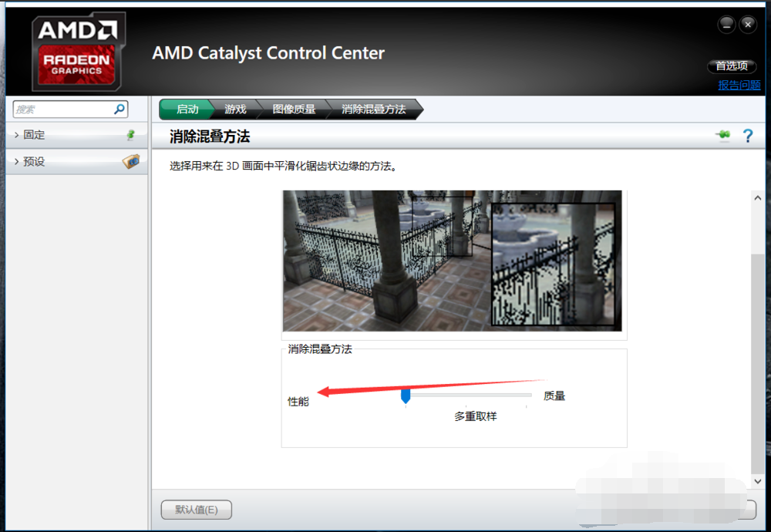Click the green pin icon in page header
Screen dimensions: 771x532
tap(723, 135)
